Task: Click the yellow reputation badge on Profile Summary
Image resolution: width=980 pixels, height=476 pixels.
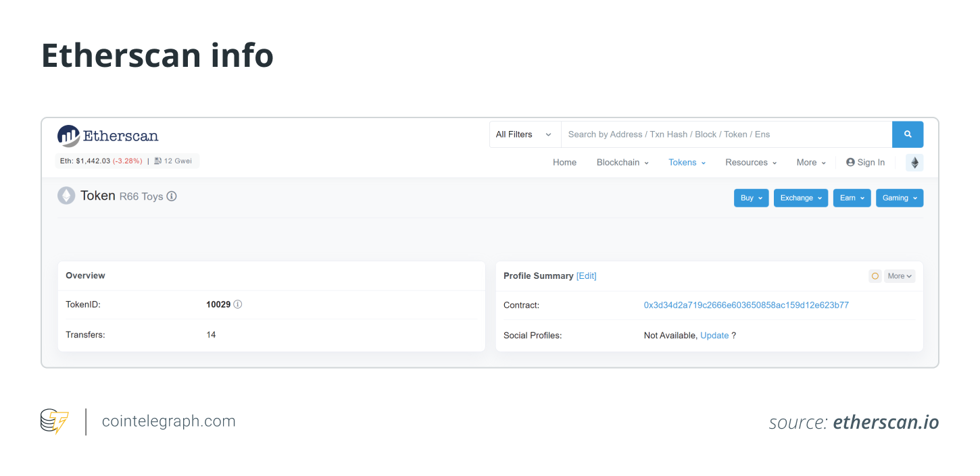Action: tap(875, 275)
